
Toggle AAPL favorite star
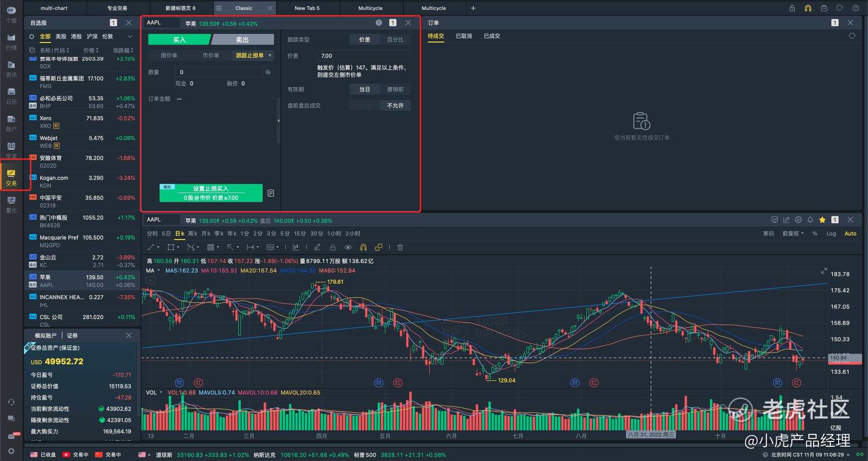point(822,220)
